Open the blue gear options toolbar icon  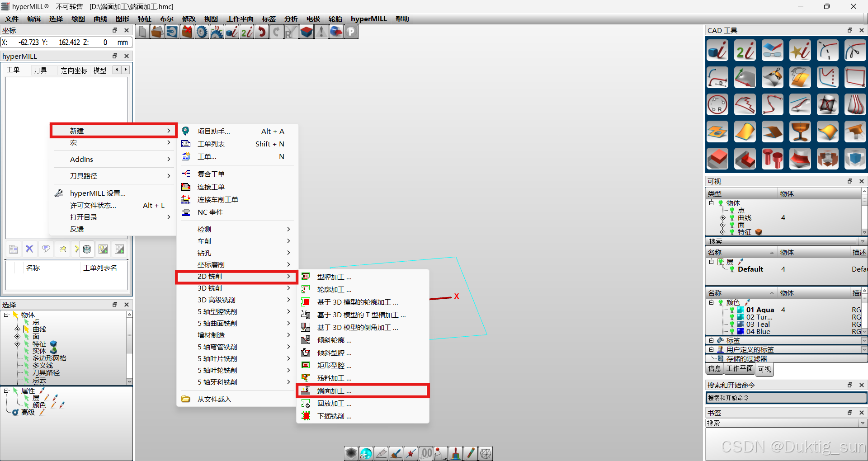[202, 32]
